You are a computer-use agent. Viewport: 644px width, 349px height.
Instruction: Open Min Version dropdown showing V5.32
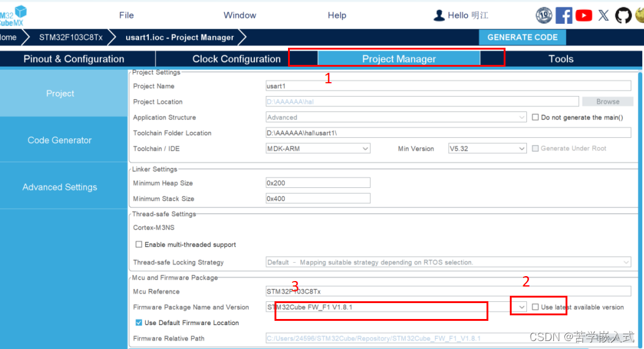pos(487,148)
